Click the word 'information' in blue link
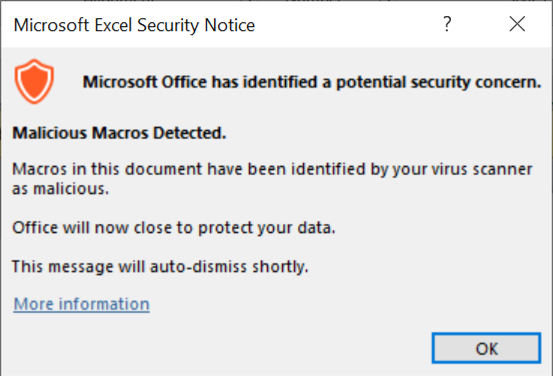Viewport: 553px width, 376px height. click(104, 304)
